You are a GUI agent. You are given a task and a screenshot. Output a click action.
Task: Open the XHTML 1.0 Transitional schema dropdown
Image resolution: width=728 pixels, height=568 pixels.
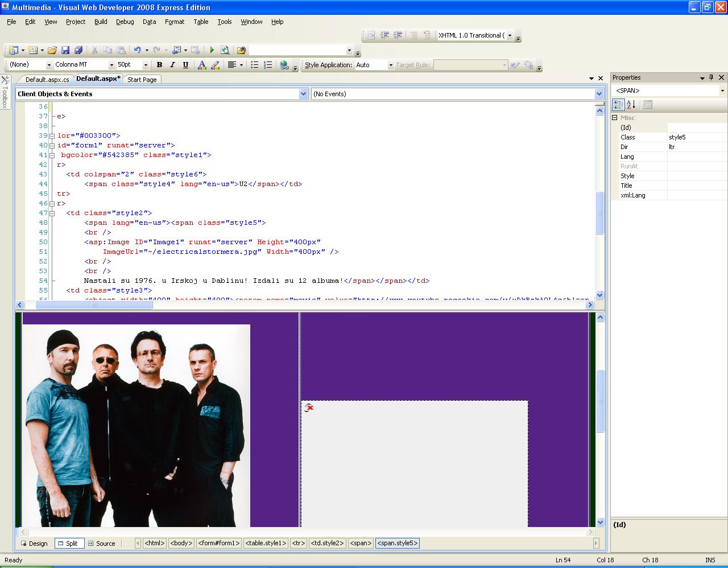(x=510, y=35)
